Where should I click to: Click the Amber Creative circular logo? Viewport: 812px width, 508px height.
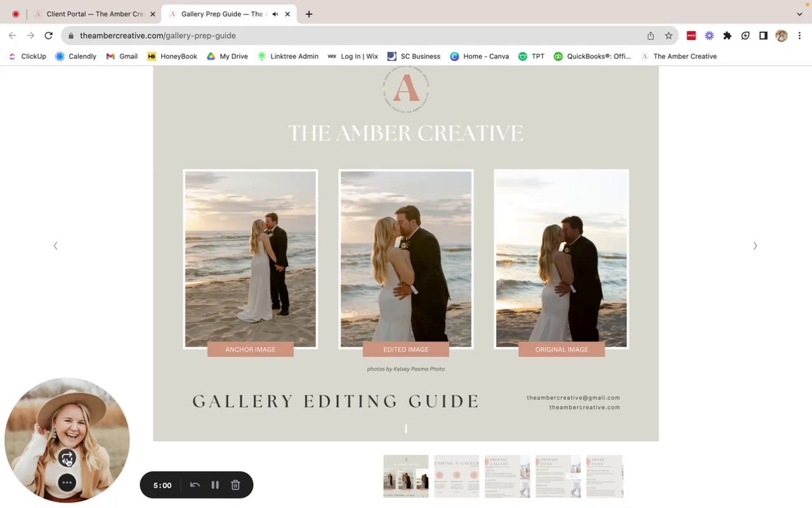pyautogui.click(x=406, y=90)
